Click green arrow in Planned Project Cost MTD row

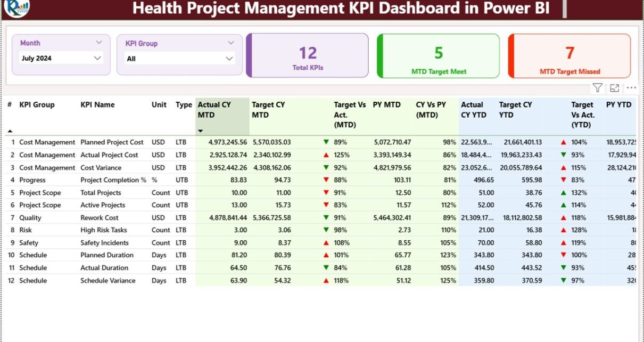326,142
